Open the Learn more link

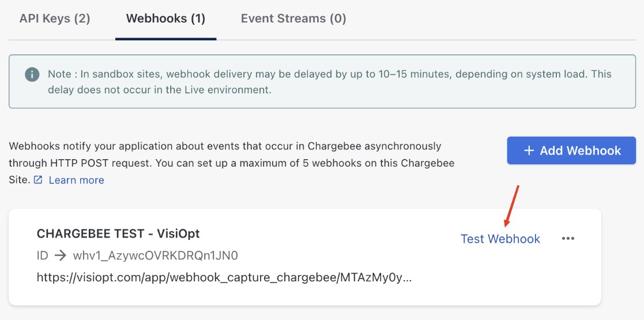pyautogui.click(x=77, y=180)
